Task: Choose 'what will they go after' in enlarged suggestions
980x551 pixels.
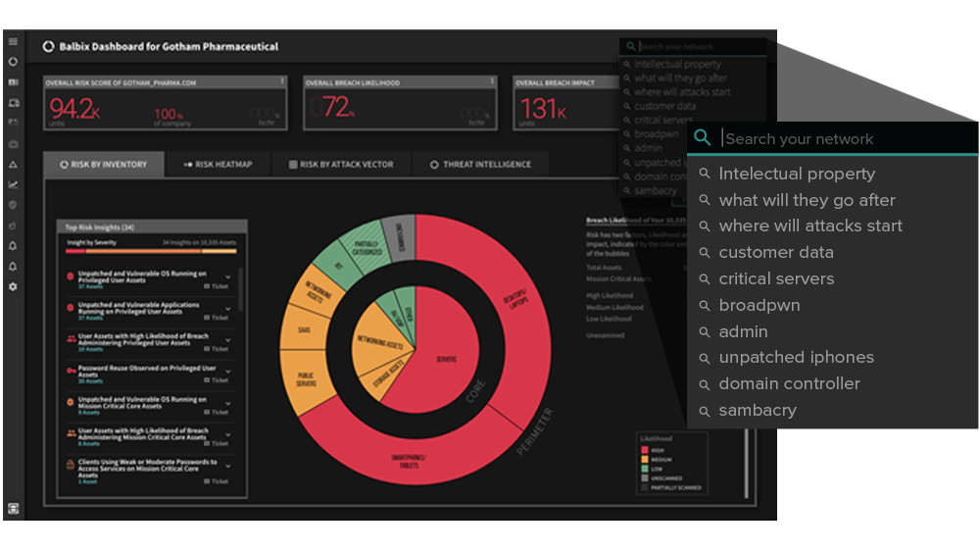Action: pos(807,200)
